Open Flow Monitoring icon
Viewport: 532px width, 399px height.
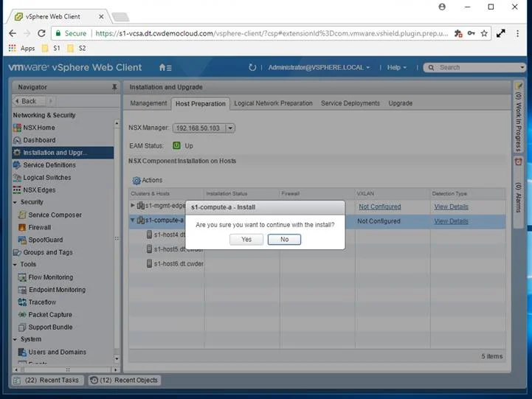[22, 277]
